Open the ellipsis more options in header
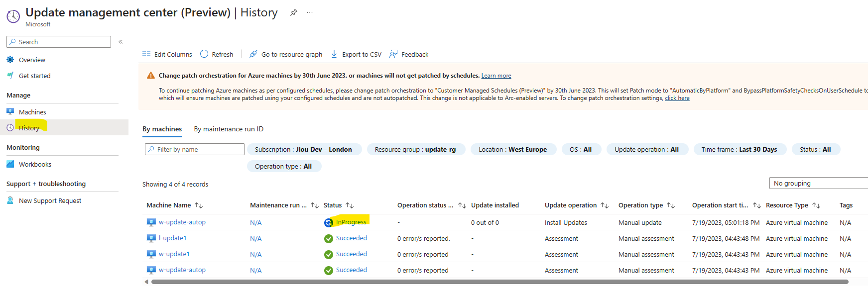Screen dimensions: 868x292 coord(310,12)
